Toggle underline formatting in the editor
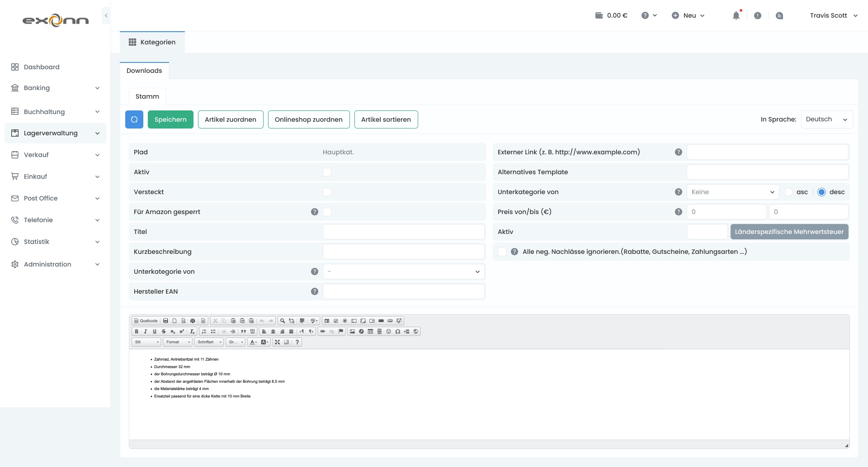868x467 pixels. click(x=155, y=331)
